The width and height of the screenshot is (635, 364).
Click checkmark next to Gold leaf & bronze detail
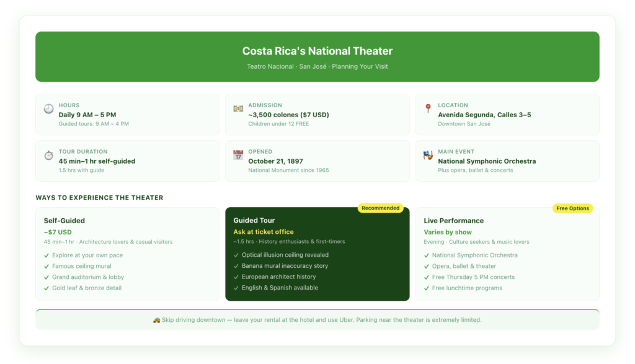click(47, 288)
